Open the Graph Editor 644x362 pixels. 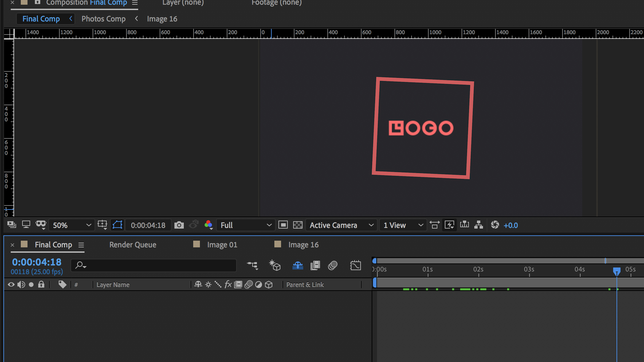point(356,265)
